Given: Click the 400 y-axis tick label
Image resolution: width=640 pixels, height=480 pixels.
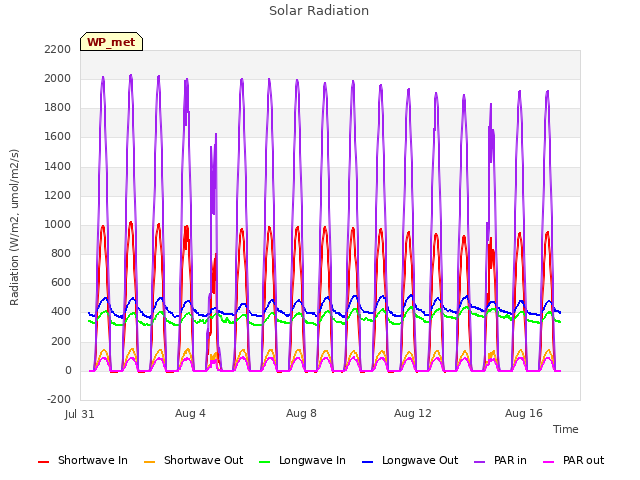Looking at the screenshot, I should pyautogui.click(x=61, y=312).
